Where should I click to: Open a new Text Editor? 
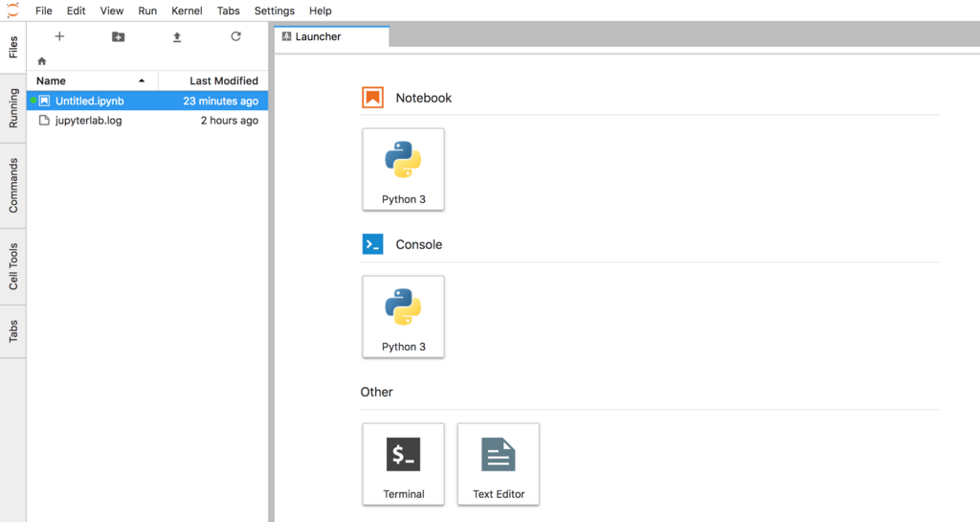498,464
